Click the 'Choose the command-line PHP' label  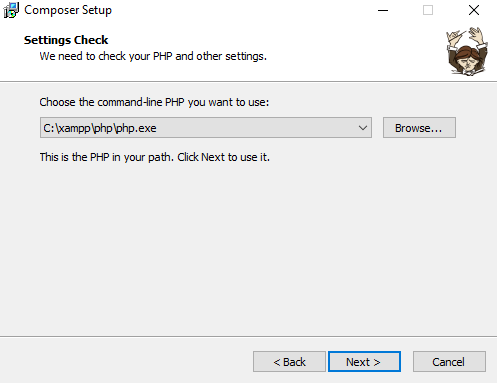(x=154, y=102)
